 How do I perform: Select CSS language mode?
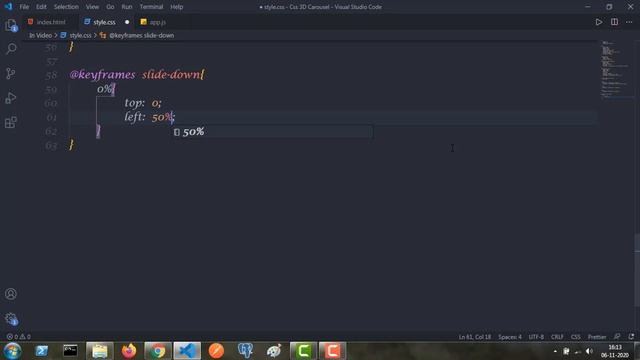pyautogui.click(x=576, y=337)
